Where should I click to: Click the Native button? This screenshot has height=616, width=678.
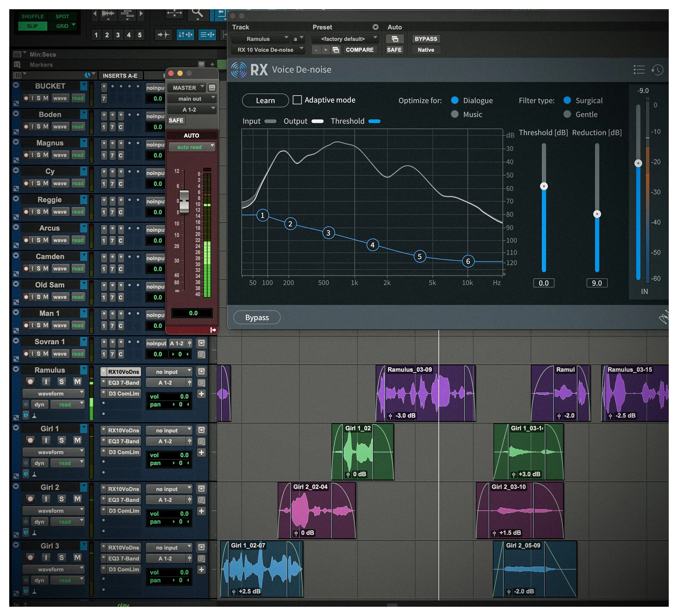[x=426, y=50]
